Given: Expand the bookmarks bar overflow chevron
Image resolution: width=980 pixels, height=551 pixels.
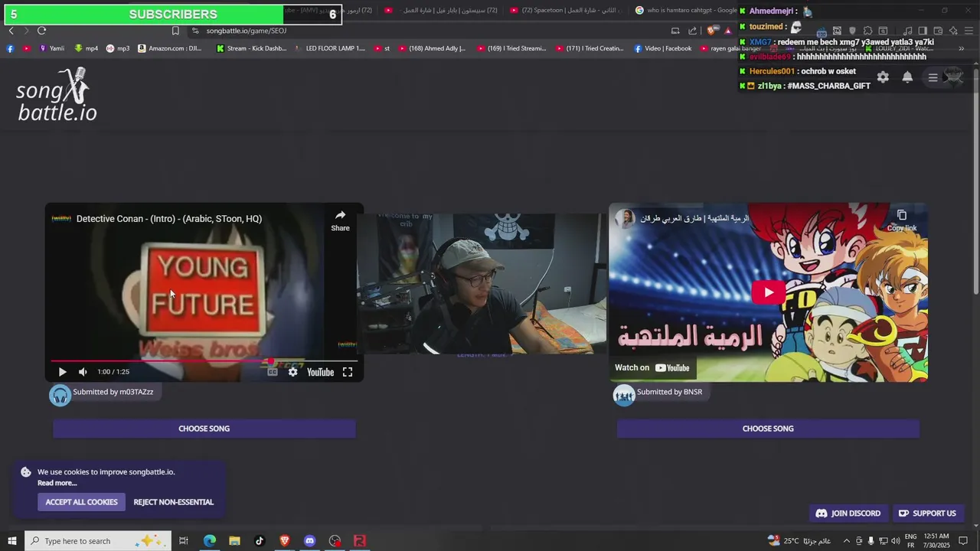Looking at the screenshot, I should tap(962, 48).
